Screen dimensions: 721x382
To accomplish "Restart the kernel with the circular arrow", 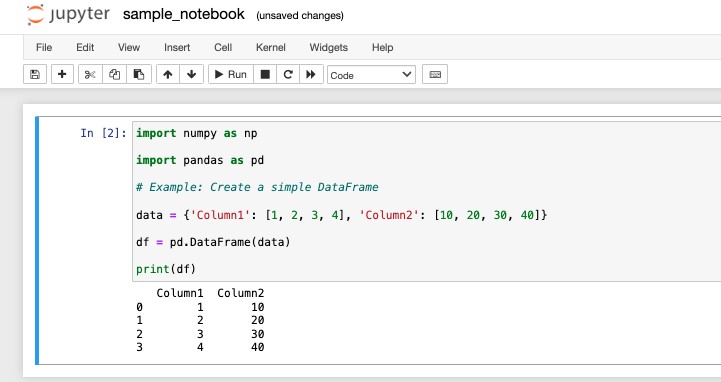I will pos(288,74).
